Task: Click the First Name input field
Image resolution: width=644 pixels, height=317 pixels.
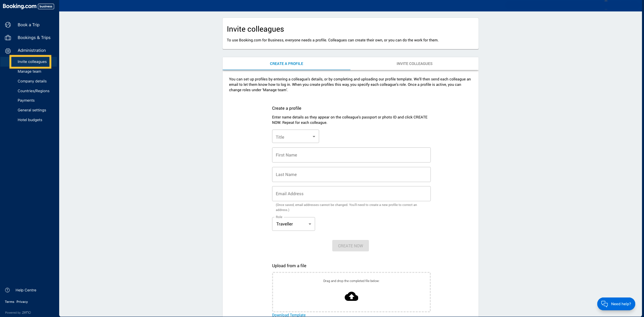Action: tap(351, 155)
